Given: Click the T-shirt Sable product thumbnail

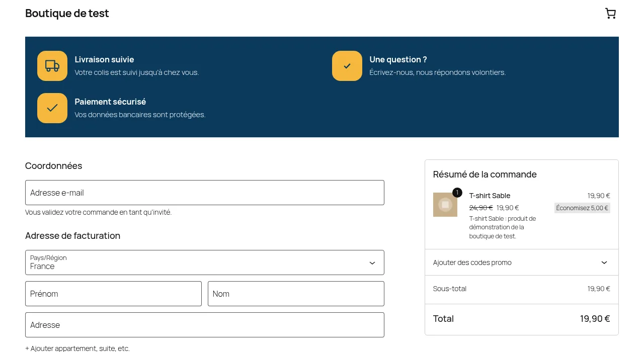Looking at the screenshot, I should pos(445,205).
